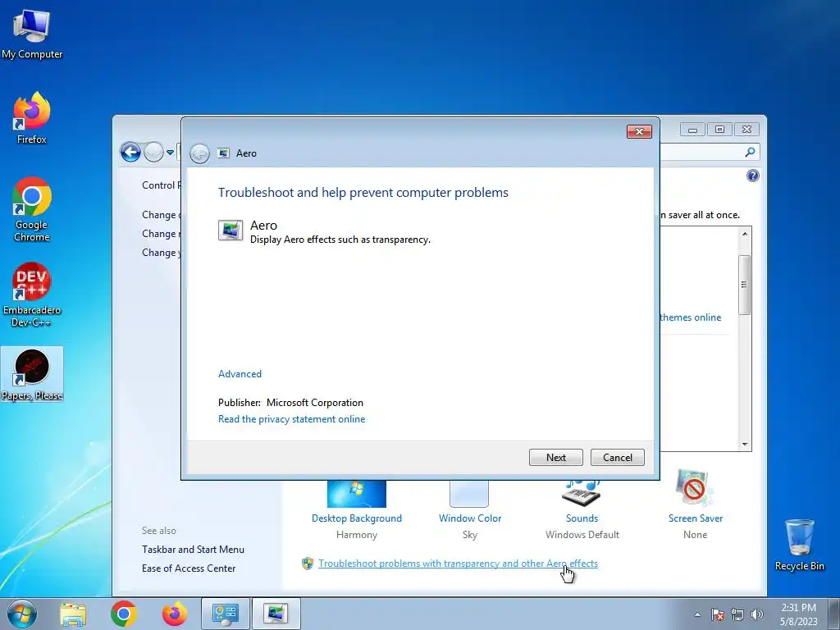Click scroll down arrow in themes list

point(745,444)
